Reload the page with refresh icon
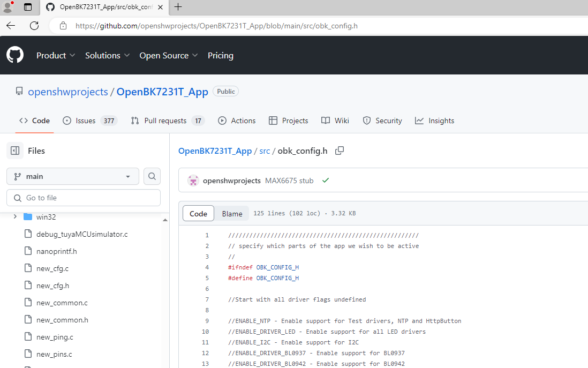Image resolution: width=588 pixels, height=368 pixels. pyautogui.click(x=34, y=26)
